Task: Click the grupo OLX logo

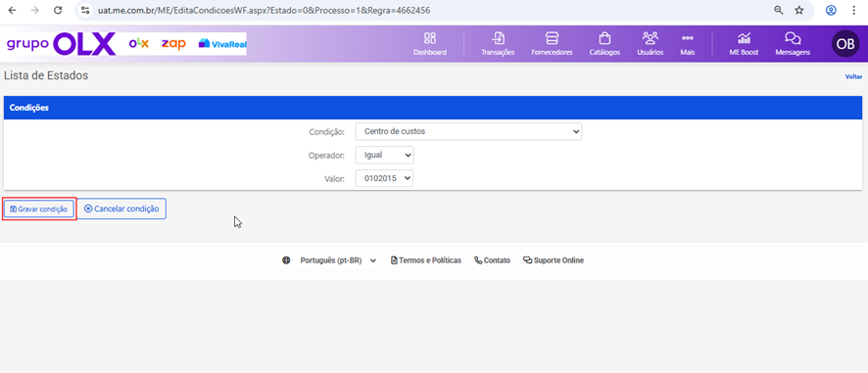Action: coord(61,44)
